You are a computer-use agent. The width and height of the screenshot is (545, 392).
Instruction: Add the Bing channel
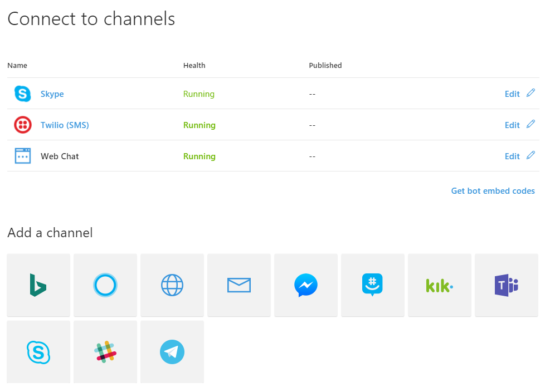[x=38, y=285]
